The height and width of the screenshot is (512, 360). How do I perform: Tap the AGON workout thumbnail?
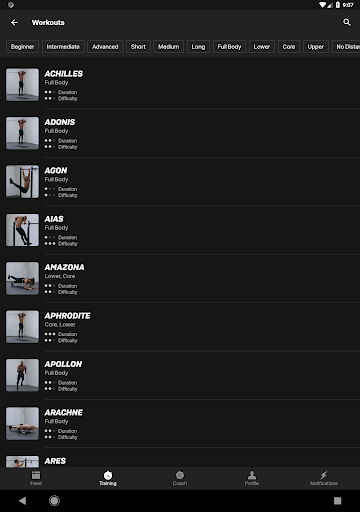[22, 182]
